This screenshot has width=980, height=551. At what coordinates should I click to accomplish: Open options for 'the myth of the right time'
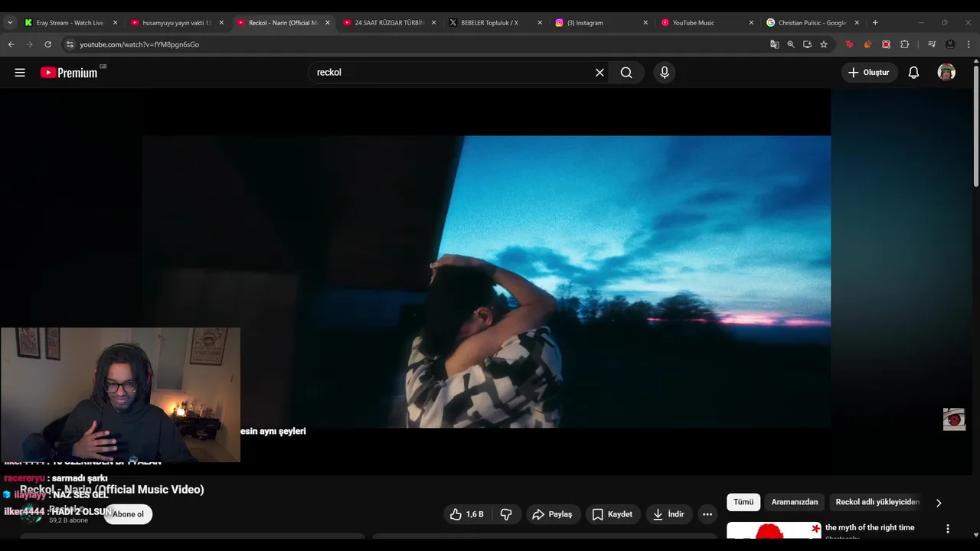(x=948, y=529)
